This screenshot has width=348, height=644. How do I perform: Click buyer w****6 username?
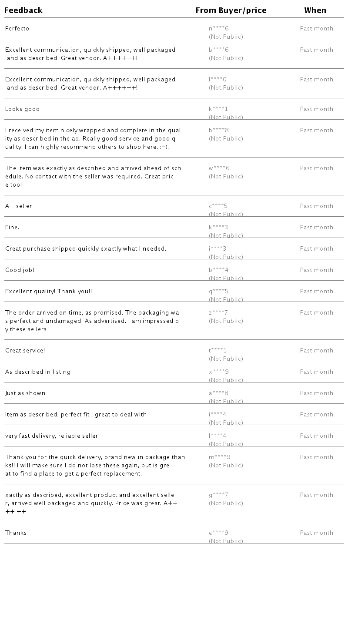click(x=219, y=168)
